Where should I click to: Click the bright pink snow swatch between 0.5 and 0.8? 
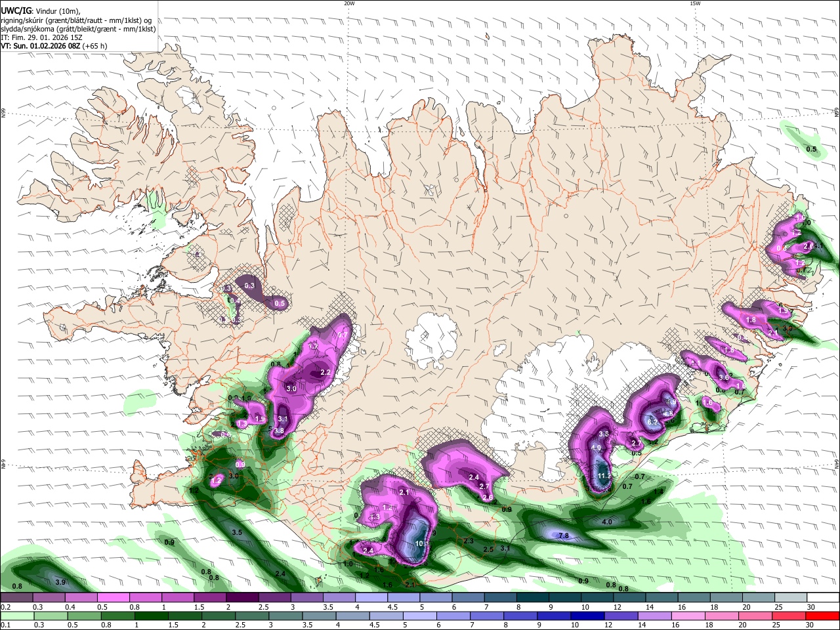pos(113,598)
